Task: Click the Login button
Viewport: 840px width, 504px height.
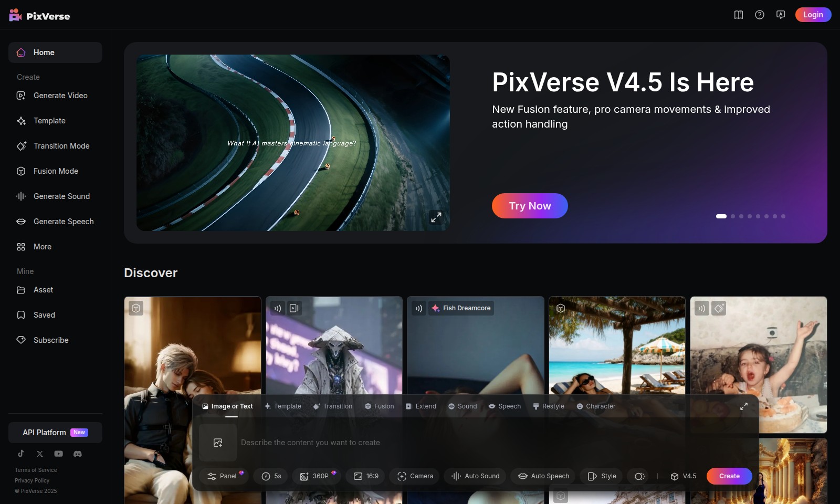Action: tap(813, 15)
